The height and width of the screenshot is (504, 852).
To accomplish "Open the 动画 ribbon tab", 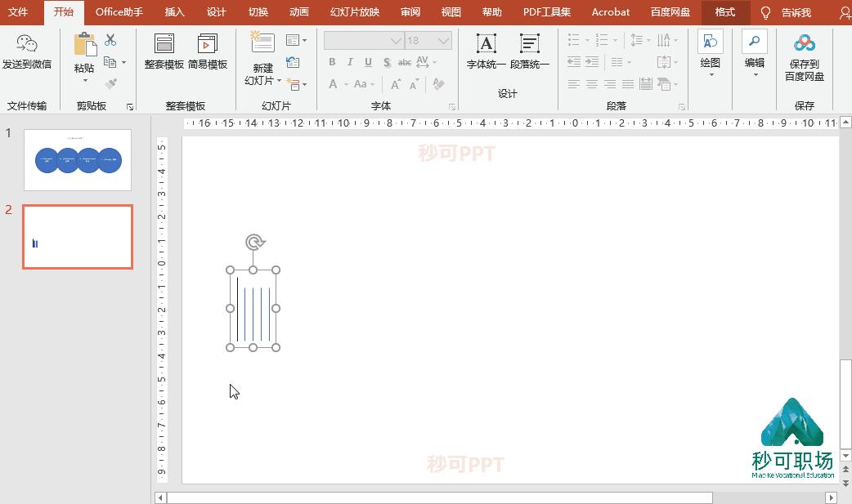I will click(299, 12).
